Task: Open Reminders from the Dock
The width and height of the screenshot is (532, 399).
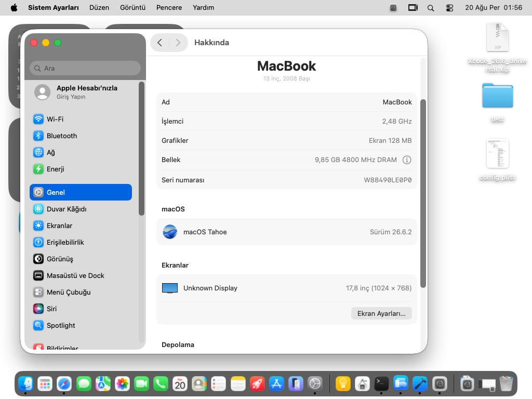Action: (x=219, y=384)
